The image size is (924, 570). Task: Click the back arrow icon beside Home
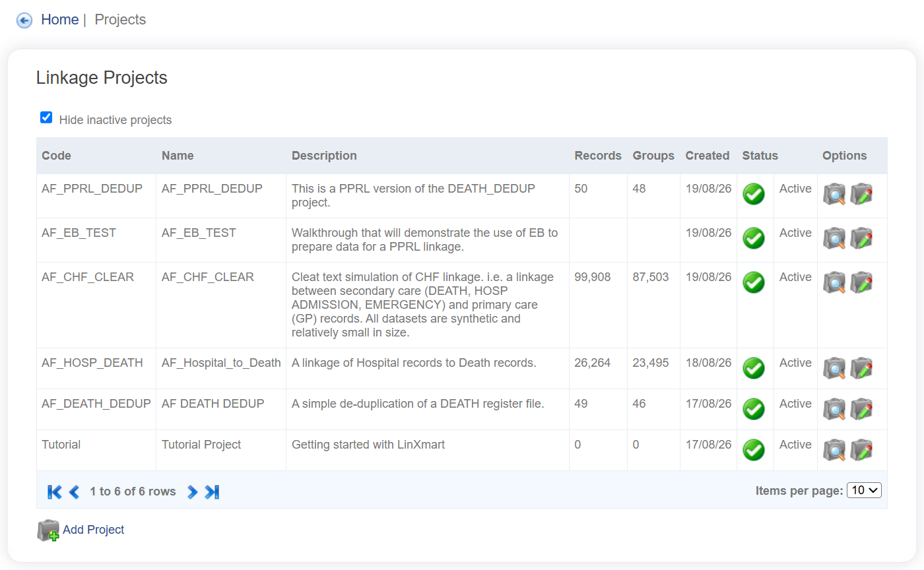(24, 20)
